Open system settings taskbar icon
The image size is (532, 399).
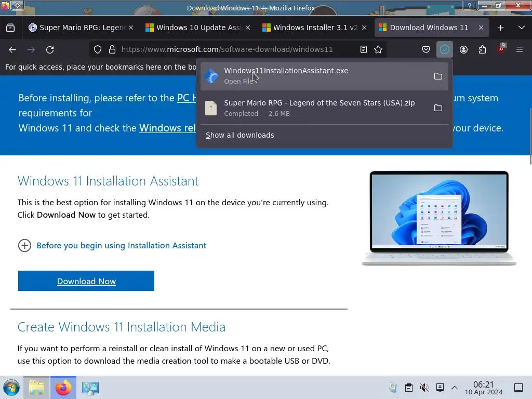[90, 388]
